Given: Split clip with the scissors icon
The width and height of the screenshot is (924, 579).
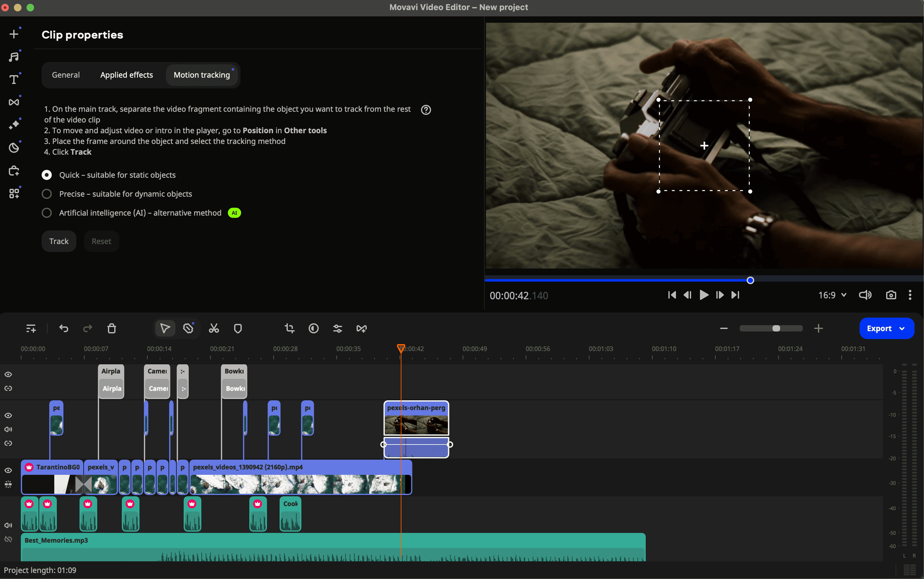Looking at the screenshot, I should [214, 329].
